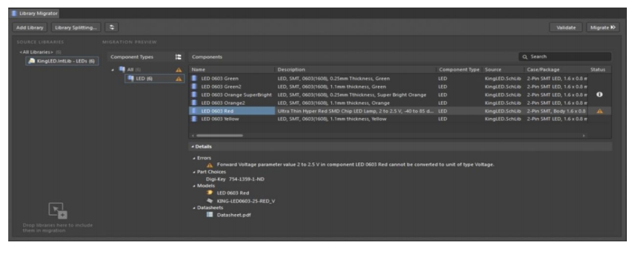Select the KingLED.IntLib - LEDs library
Screen dimensions: 644x264
coord(62,61)
